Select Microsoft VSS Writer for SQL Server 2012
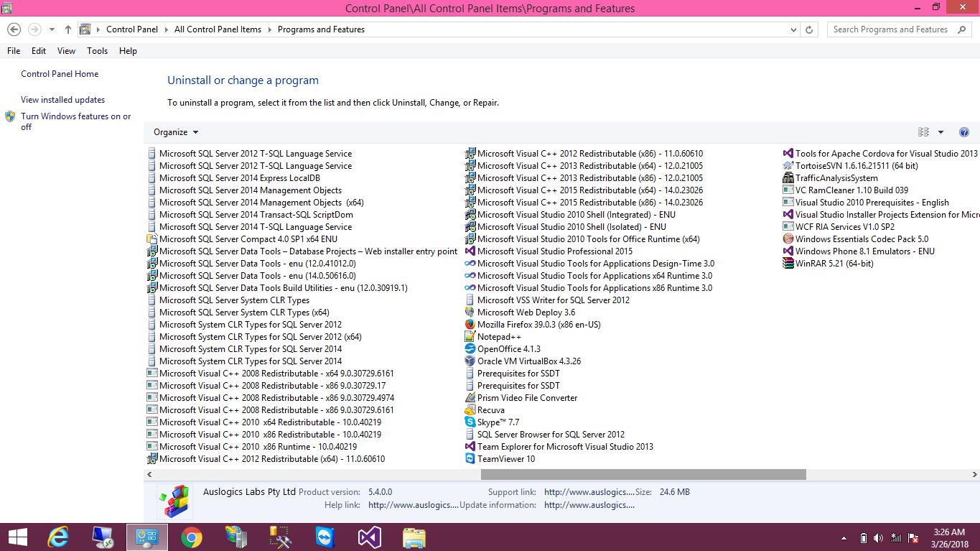 pyautogui.click(x=554, y=300)
